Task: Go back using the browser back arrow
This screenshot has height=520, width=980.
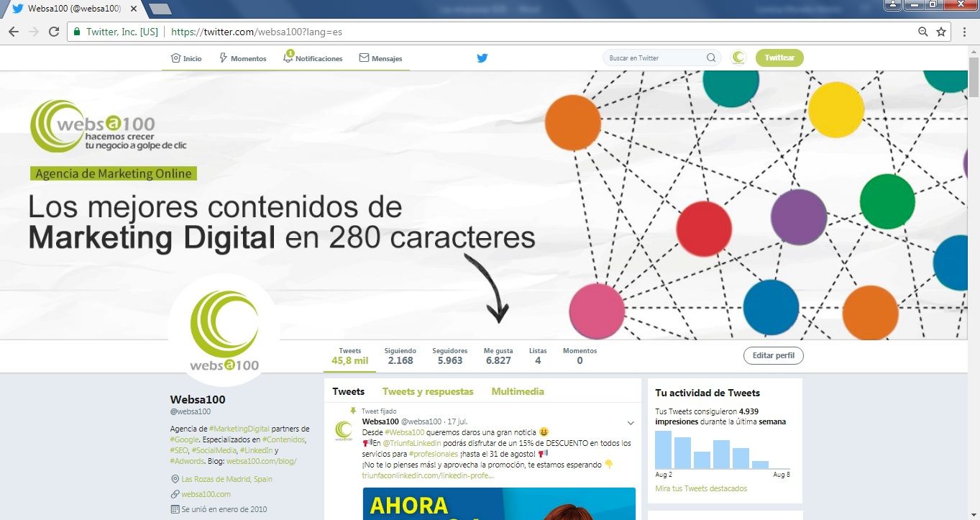Action: pyautogui.click(x=13, y=32)
